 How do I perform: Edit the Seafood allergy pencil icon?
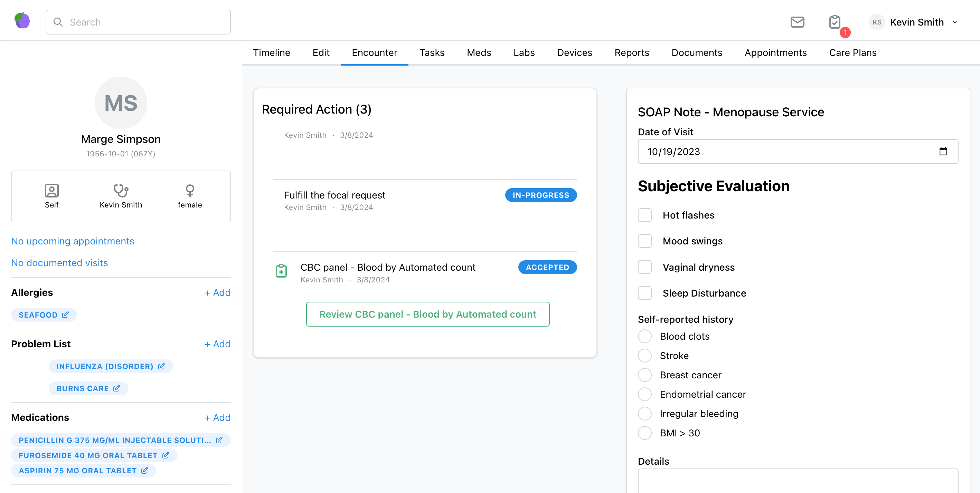65,315
